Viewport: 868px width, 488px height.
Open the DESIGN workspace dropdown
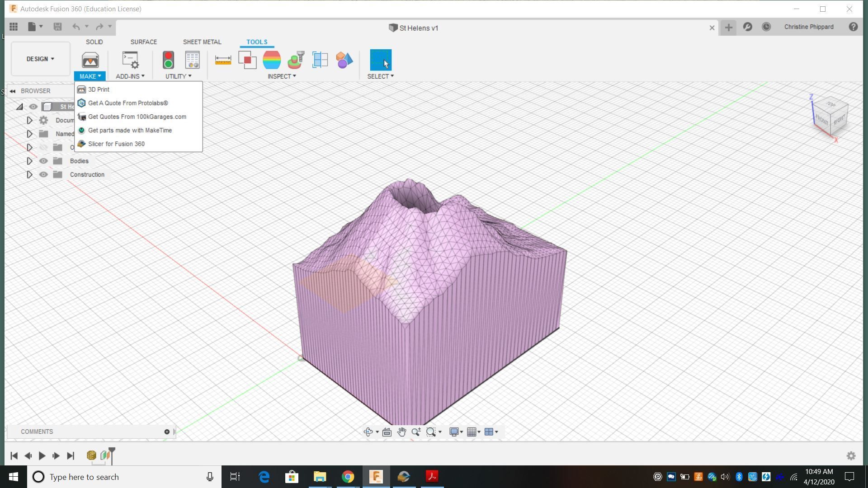[40, 59]
